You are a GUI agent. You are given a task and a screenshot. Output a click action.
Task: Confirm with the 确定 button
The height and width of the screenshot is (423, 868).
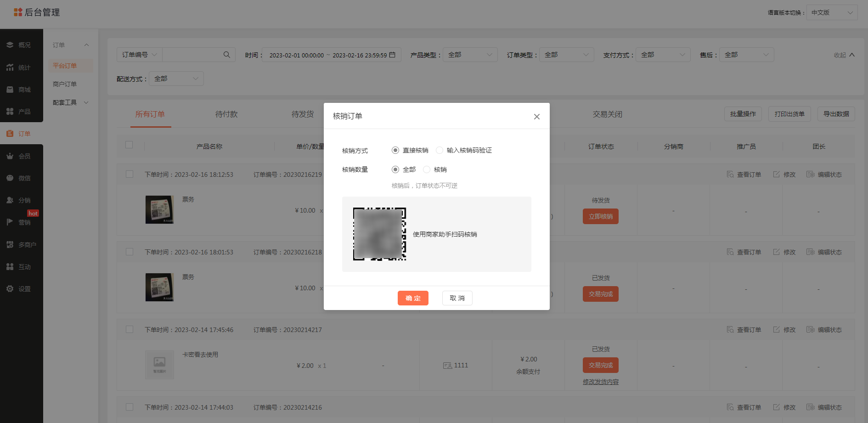(413, 298)
